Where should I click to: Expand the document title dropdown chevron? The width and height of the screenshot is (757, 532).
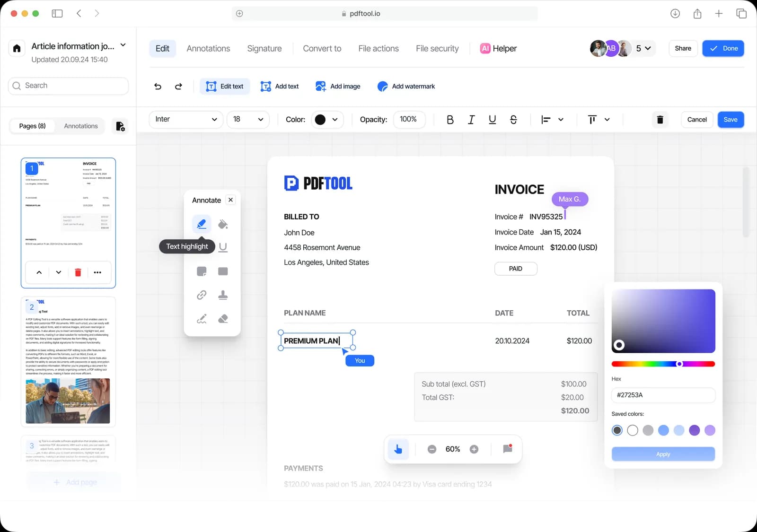[123, 45]
